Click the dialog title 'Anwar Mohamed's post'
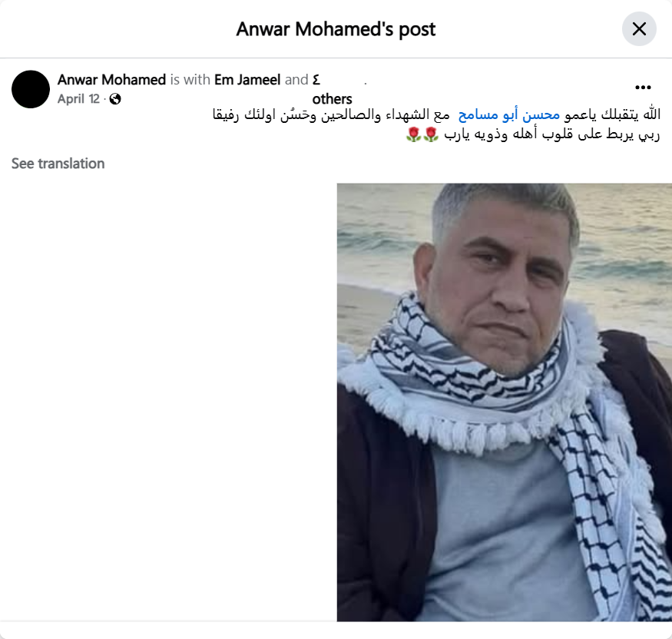Screen dimensions: 672x639 pos(336,29)
